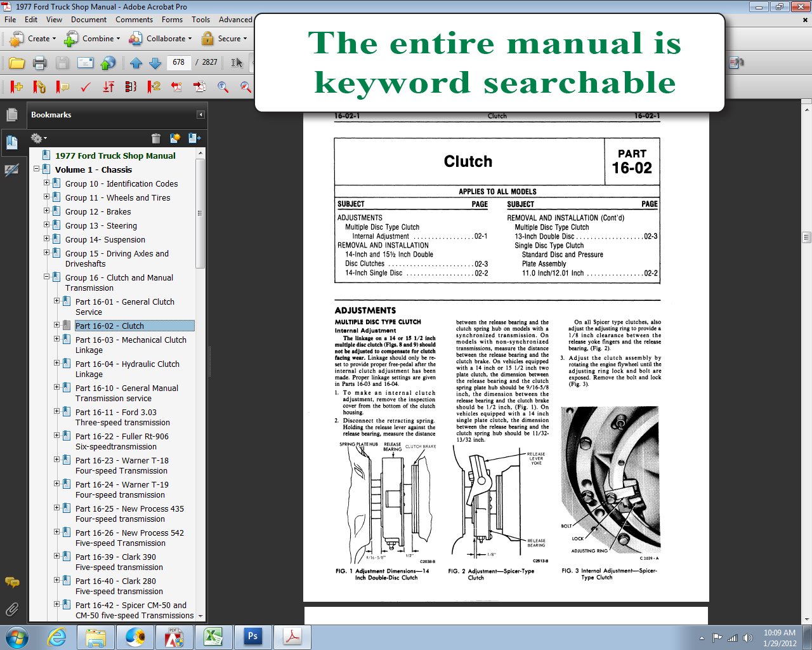Delete selected bookmark with trash icon
The height and width of the screenshot is (650, 812).
coord(156,138)
